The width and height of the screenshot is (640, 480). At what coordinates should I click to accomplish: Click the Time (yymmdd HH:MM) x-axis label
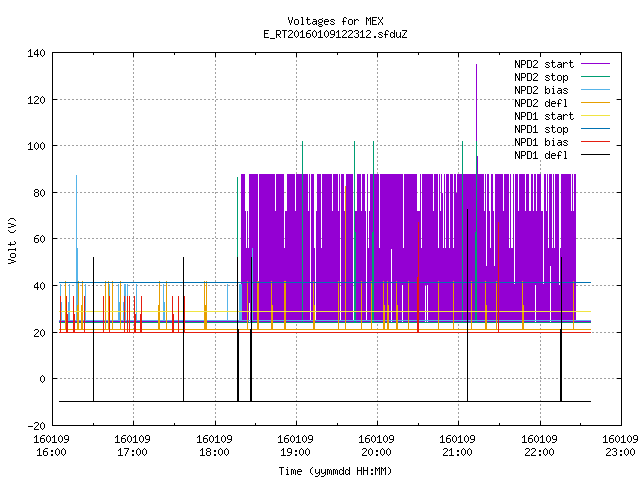pos(336,471)
